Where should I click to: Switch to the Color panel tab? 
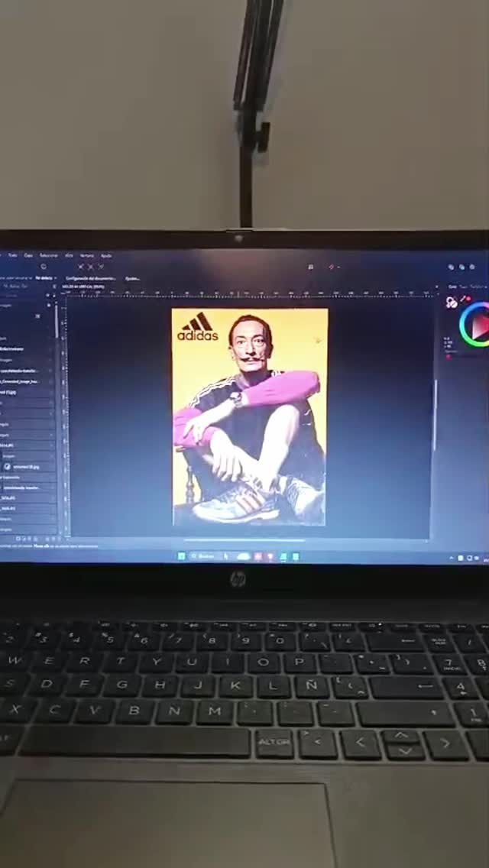click(x=452, y=287)
